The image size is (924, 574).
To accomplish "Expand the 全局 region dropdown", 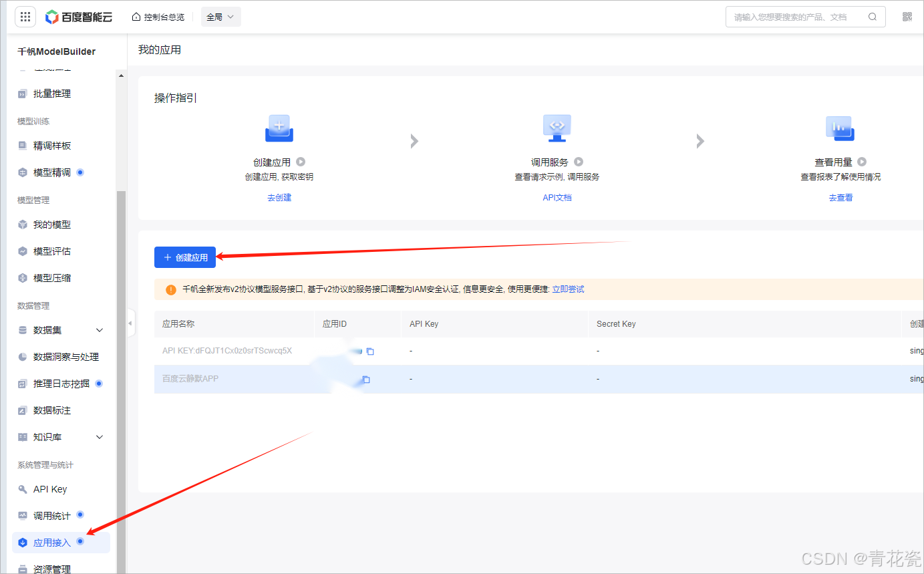I will point(220,17).
